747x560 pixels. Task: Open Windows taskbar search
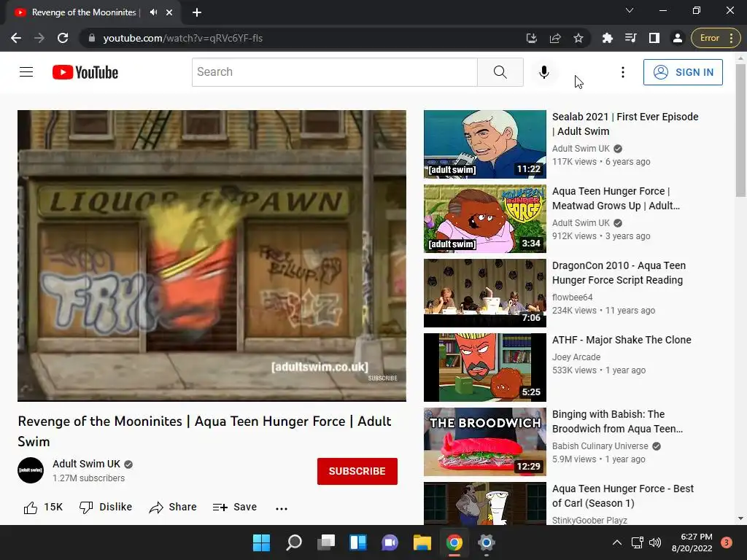[294, 542]
